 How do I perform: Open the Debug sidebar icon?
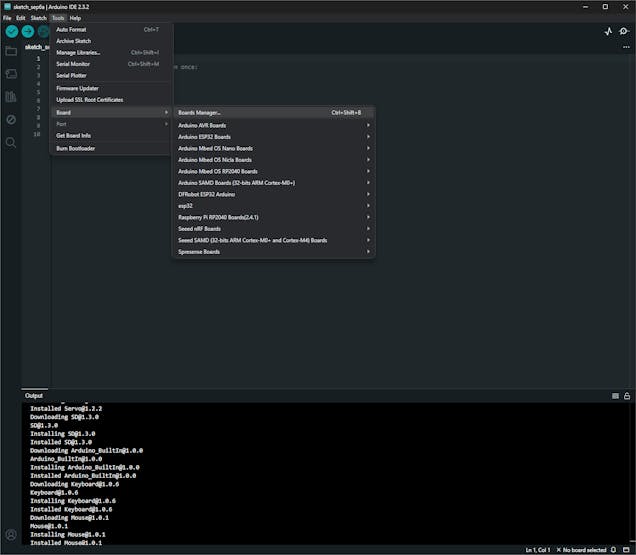coord(11,120)
